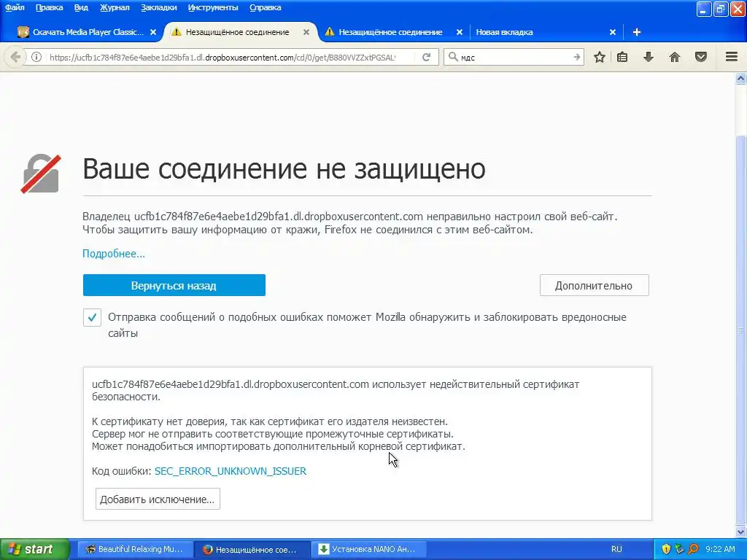Close the active Незащищённое соединение tab
This screenshot has height=560, width=747.
pos(306,32)
